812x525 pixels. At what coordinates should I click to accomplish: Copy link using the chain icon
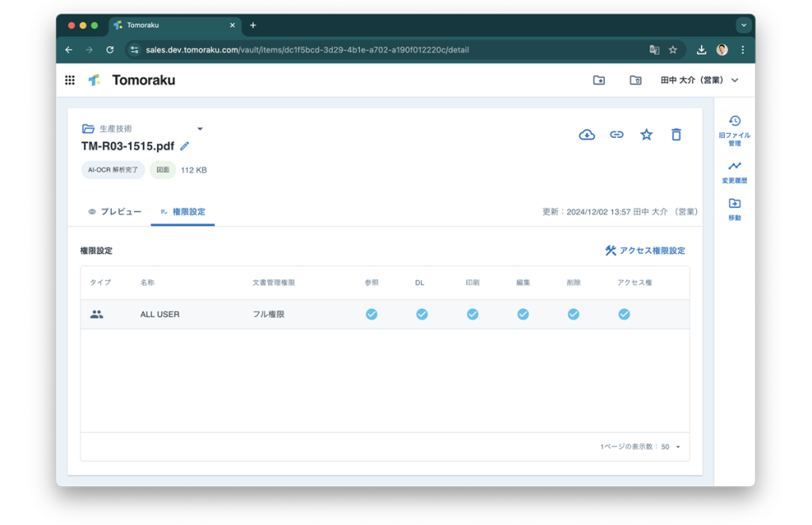tap(616, 135)
